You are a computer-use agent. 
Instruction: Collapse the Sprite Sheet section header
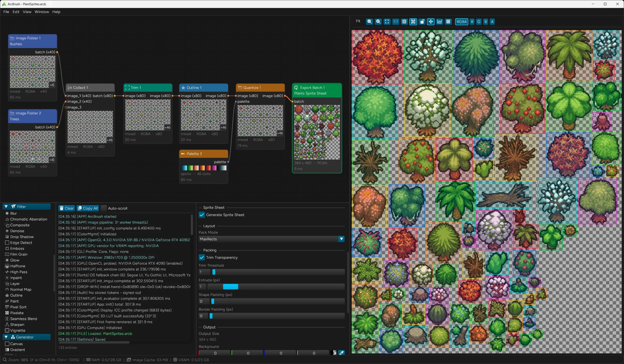(213, 207)
